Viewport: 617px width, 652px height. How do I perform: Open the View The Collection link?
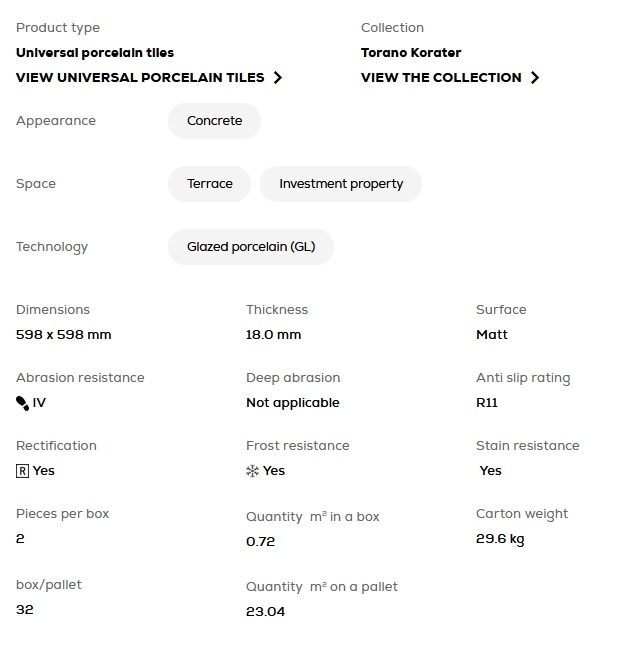441,78
